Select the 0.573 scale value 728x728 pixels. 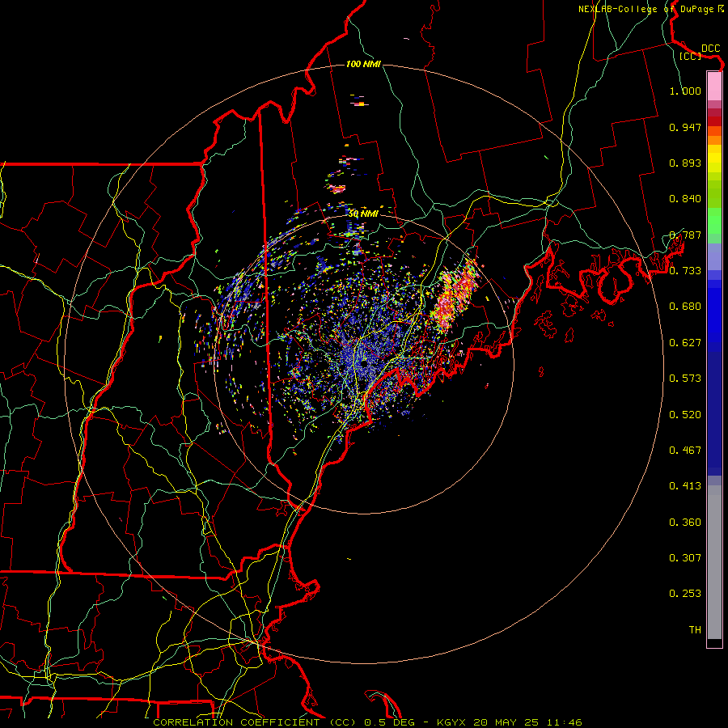pos(685,379)
